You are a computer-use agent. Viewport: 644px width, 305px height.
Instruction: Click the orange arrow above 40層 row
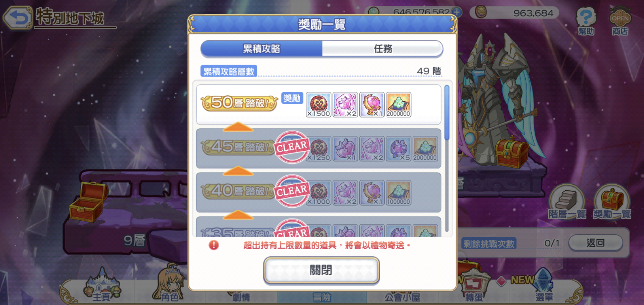pos(238,171)
